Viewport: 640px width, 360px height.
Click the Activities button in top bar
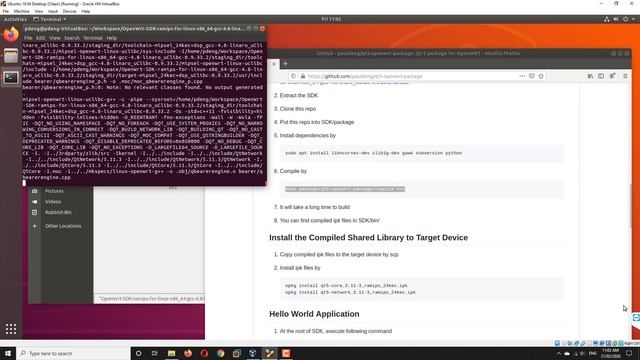coord(15,19)
